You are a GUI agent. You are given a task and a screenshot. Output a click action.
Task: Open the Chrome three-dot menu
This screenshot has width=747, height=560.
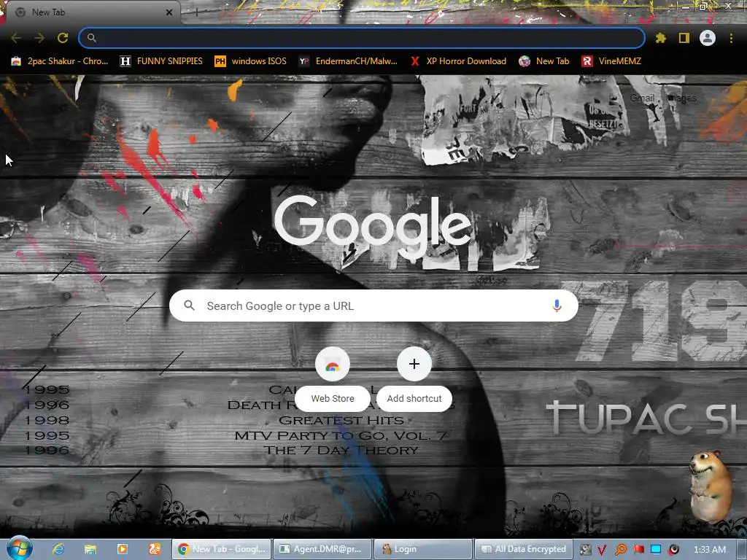(731, 38)
